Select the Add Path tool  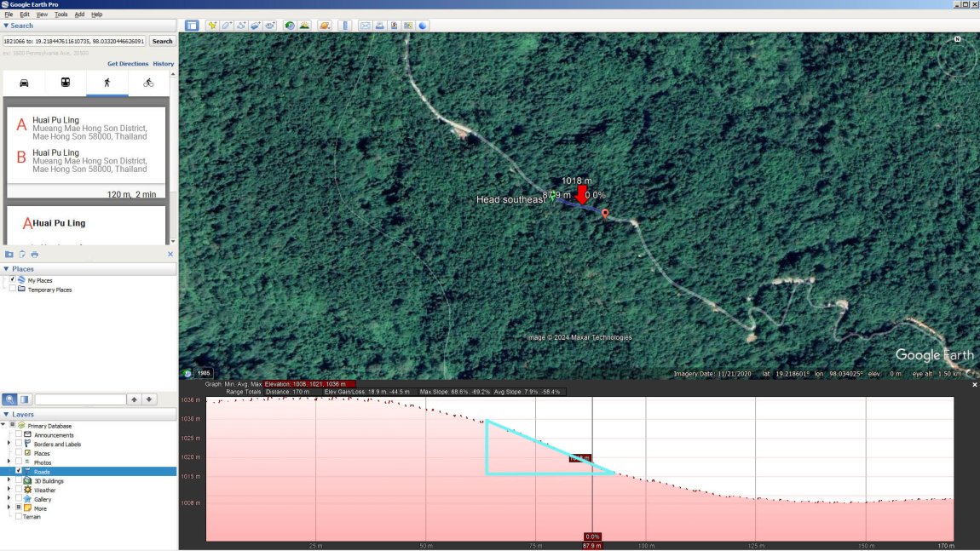[241, 26]
